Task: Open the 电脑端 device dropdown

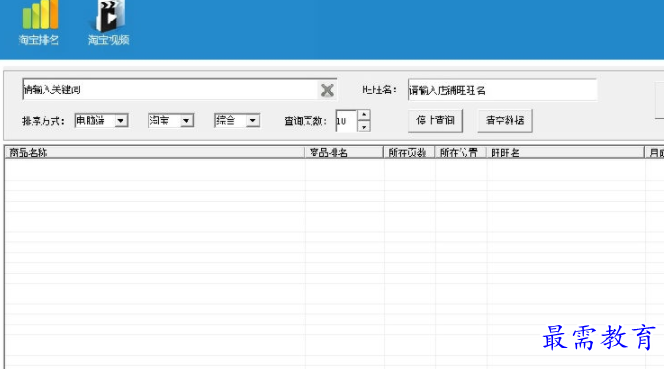Action: 101,121
